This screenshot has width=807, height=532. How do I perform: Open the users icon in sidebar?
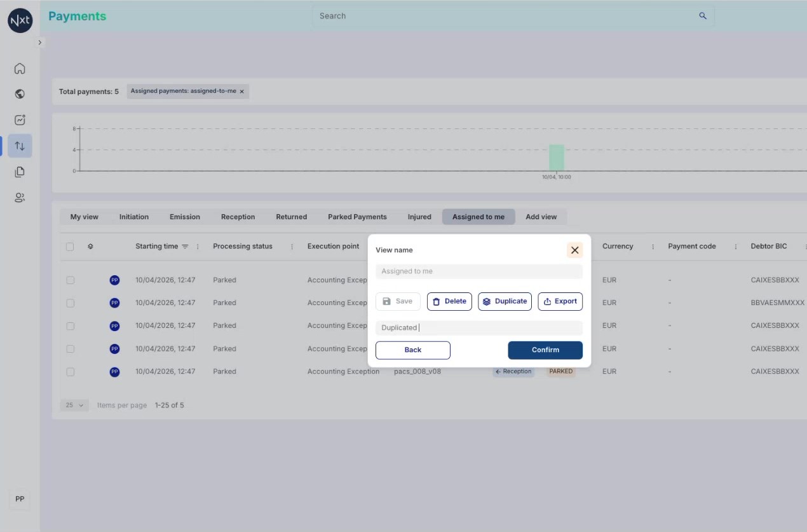20,198
